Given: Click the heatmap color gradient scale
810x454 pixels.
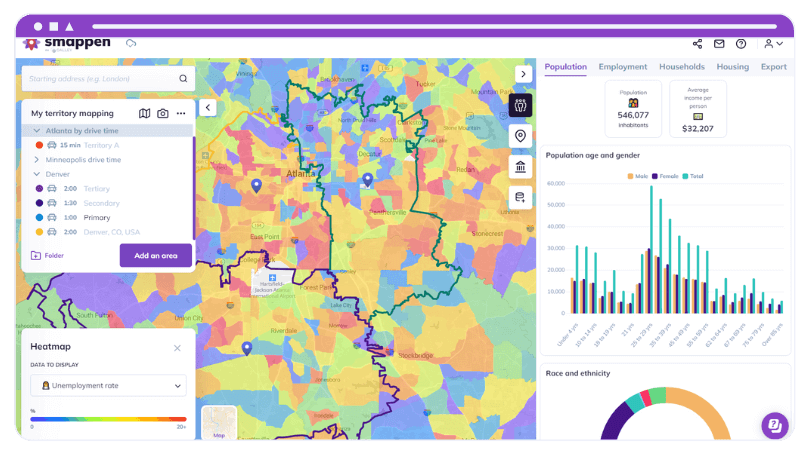Looking at the screenshot, I should click(108, 419).
